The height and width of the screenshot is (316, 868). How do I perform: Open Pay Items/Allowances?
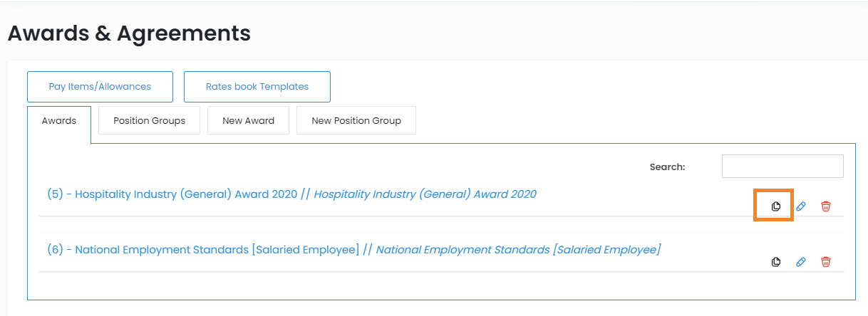[x=100, y=87]
